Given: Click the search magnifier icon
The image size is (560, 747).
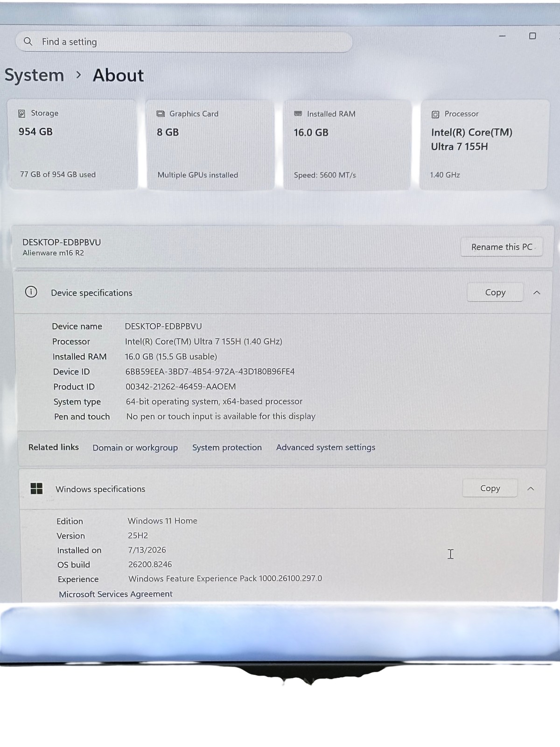Looking at the screenshot, I should (x=28, y=42).
